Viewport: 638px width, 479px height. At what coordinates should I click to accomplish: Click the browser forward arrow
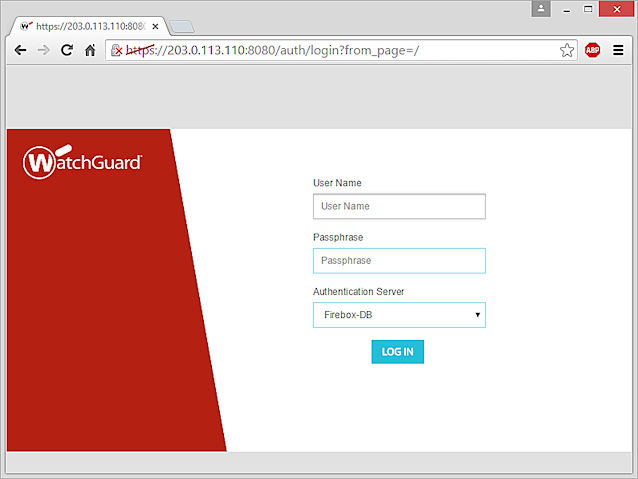click(43, 50)
